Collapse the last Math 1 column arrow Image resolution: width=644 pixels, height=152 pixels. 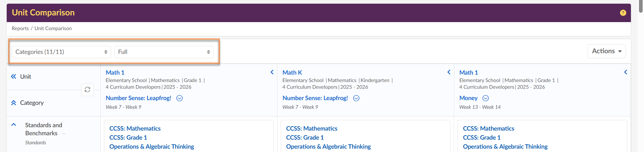pyautogui.click(x=626, y=72)
